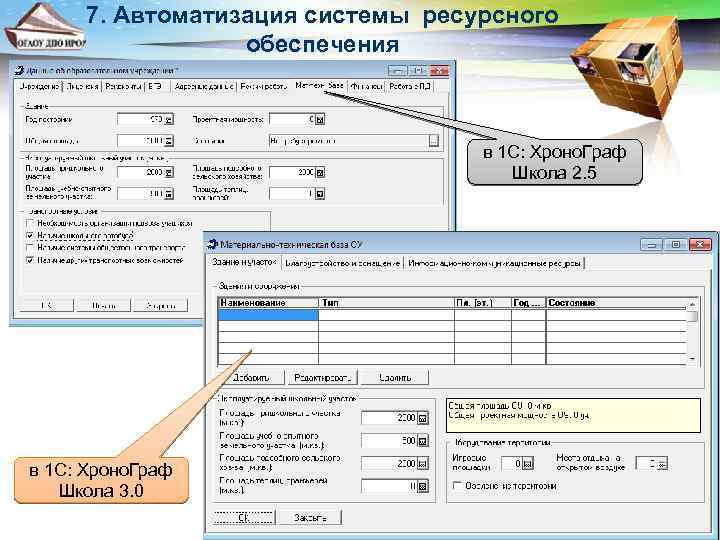Click app icon in back window title bar

click(19, 71)
